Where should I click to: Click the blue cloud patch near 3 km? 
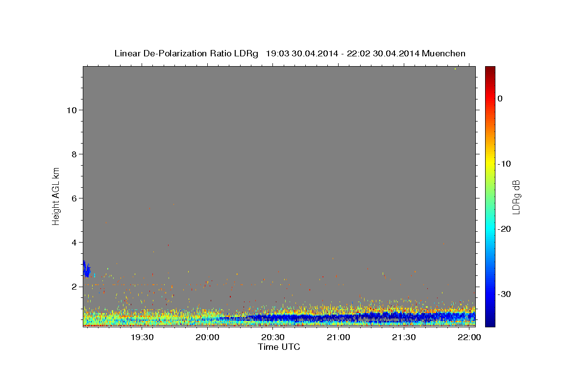(x=86, y=269)
